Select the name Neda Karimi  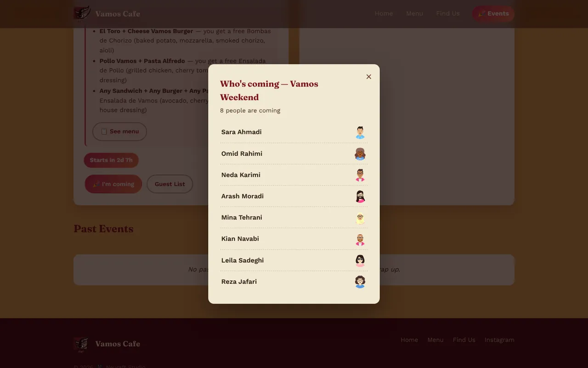[241, 175]
